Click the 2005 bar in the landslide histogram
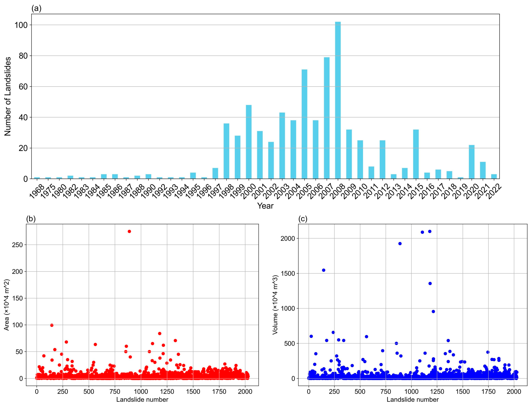The height and width of the screenshot is (405, 532). pos(304,124)
